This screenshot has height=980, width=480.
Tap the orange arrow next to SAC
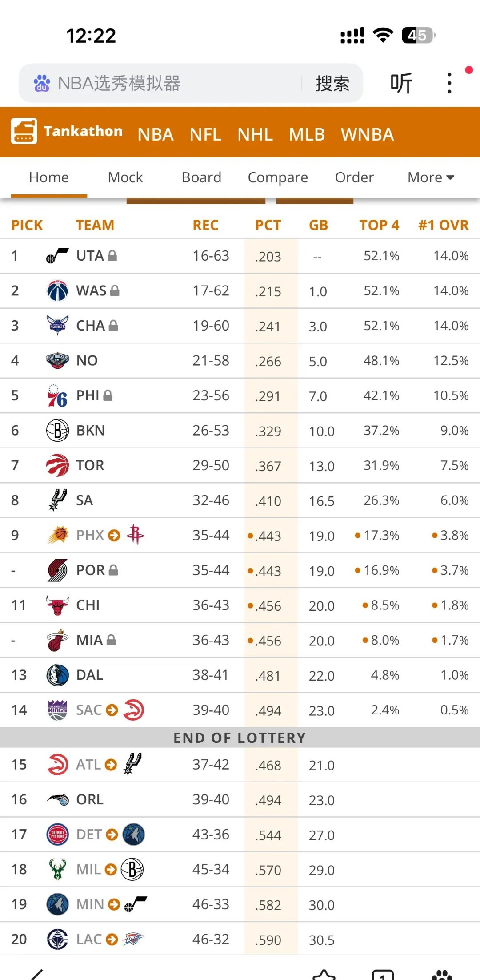coord(112,710)
